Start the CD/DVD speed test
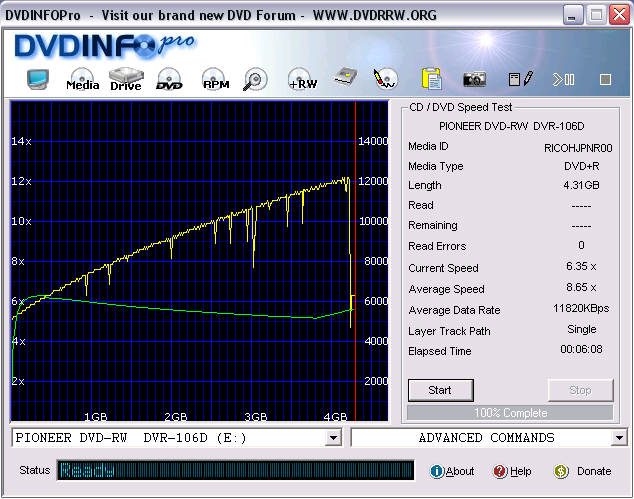 (441, 390)
